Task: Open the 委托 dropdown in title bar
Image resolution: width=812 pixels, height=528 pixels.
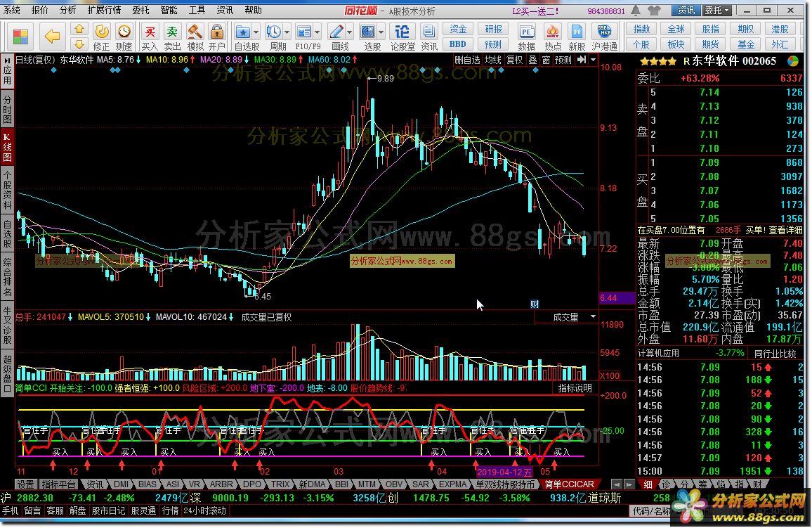Action: tap(716, 11)
